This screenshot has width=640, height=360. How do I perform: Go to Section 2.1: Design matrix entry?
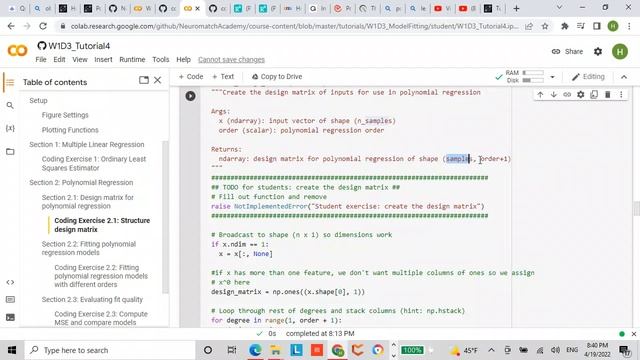(x=87, y=202)
